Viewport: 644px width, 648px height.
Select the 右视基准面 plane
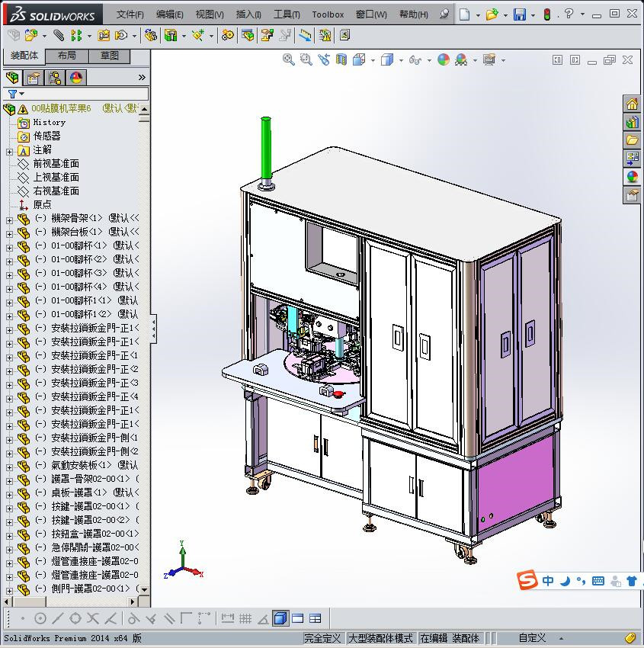56,191
